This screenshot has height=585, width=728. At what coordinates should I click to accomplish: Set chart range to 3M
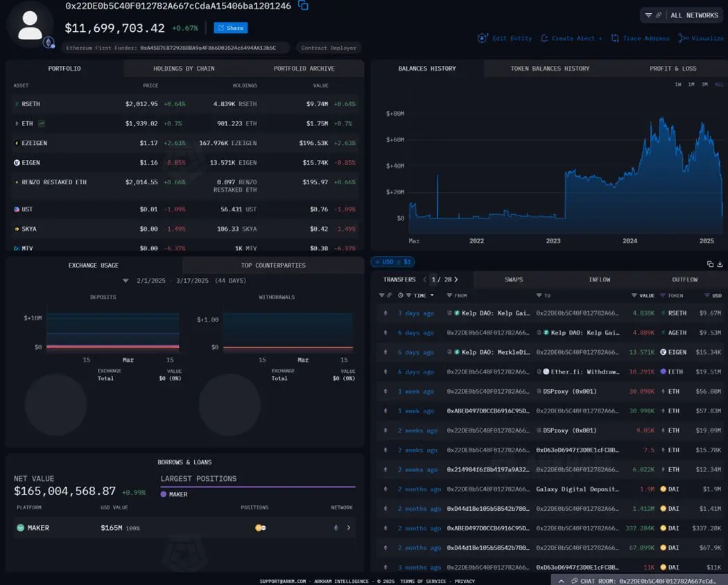pyautogui.click(x=705, y=85)
